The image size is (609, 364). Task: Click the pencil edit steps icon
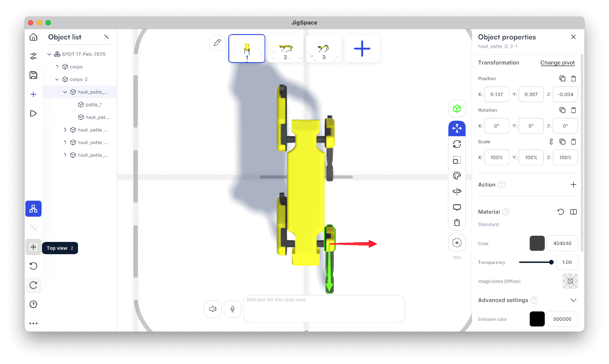pyautogui.click(x=217, y=43)
